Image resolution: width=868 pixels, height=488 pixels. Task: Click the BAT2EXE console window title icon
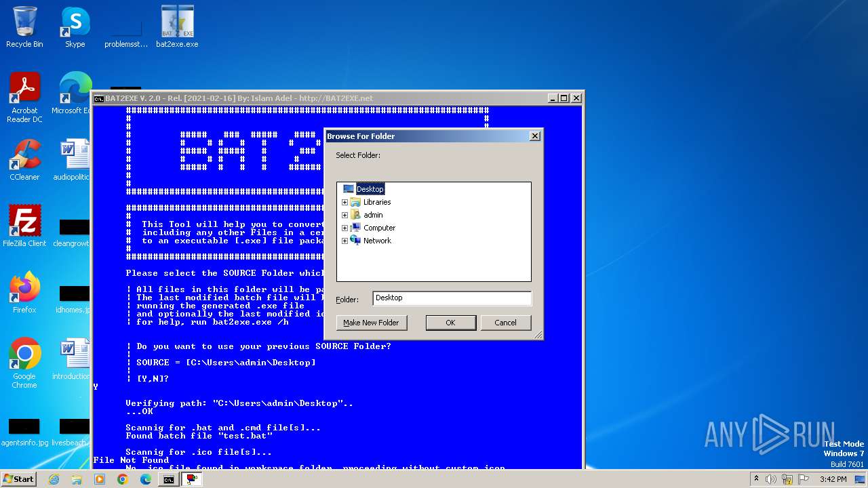point(99,98)
